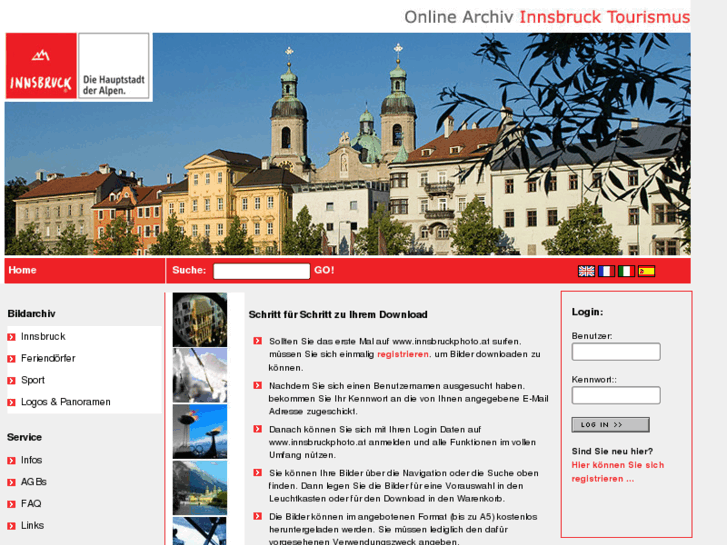Click 'Sind Sie neu hier?' text
This screenshot has height=545, width=727.
612,451
